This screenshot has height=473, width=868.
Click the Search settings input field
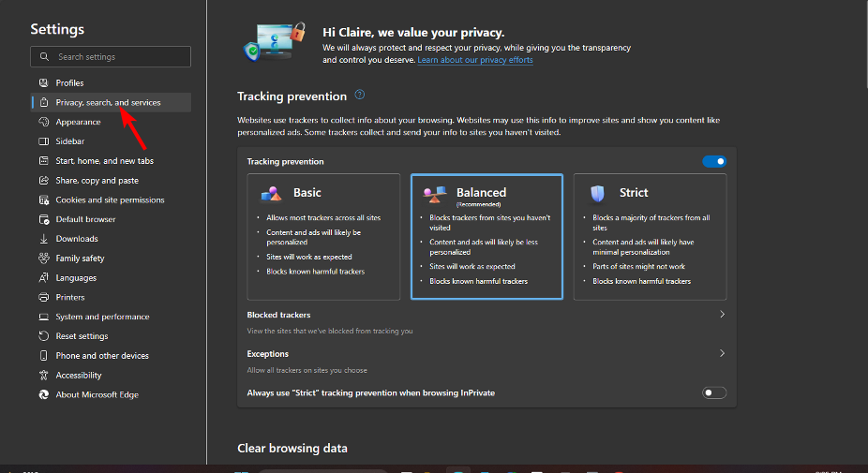117,57
